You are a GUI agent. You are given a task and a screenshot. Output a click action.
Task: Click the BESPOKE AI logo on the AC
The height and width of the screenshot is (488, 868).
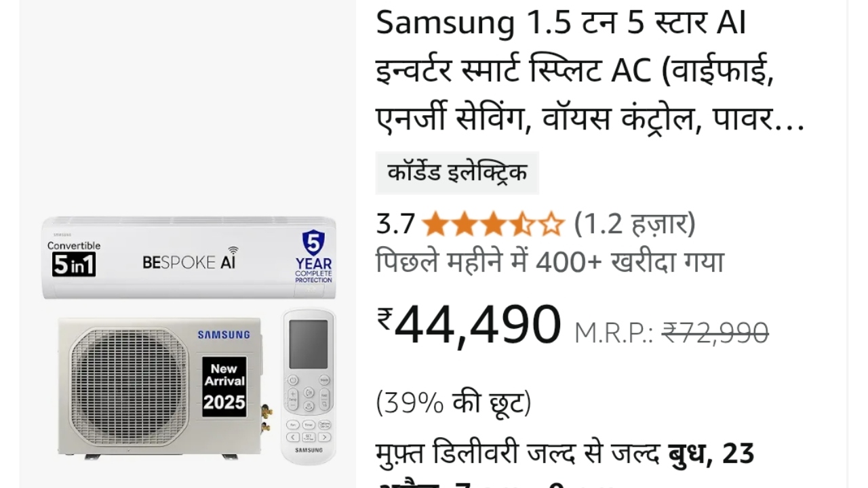point(191,262)
